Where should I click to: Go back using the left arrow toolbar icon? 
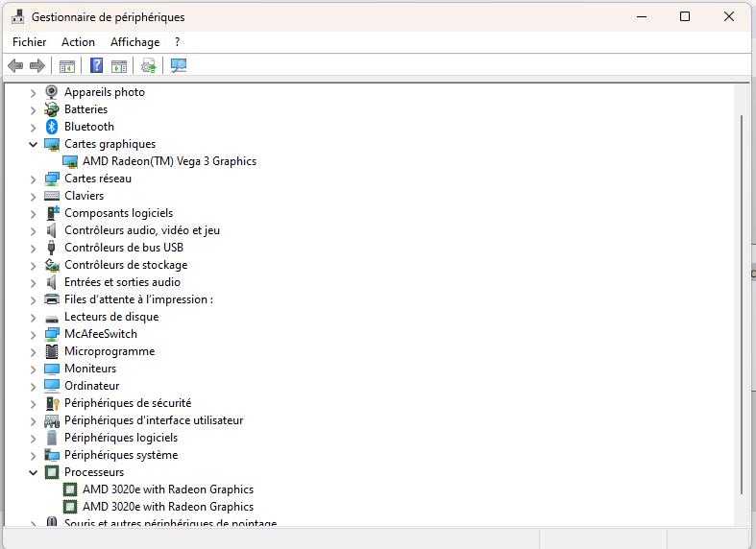point(15,65)
